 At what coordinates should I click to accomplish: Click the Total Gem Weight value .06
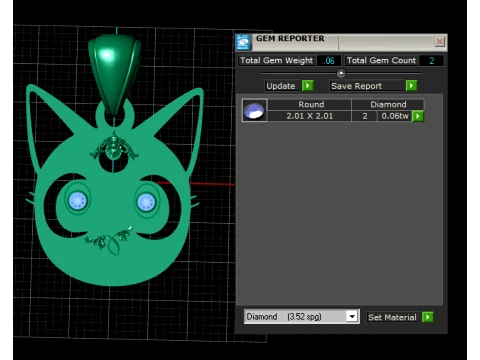(329, 60)
